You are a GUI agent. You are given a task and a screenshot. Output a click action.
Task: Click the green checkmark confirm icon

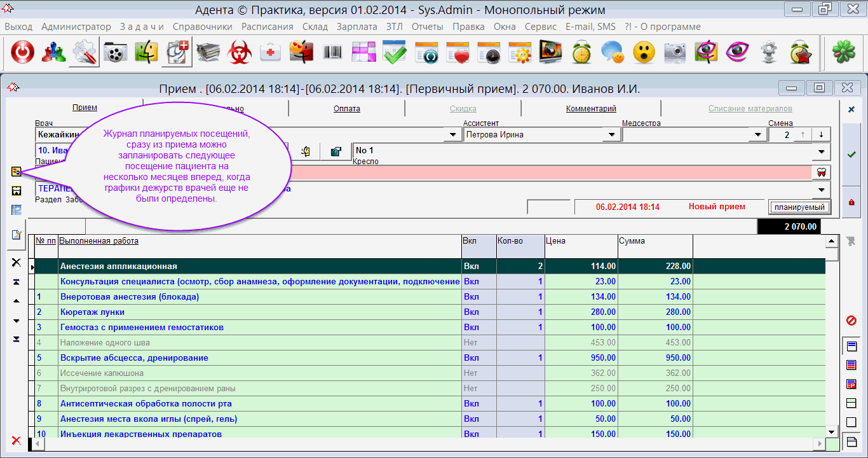(x=851, y=154)
